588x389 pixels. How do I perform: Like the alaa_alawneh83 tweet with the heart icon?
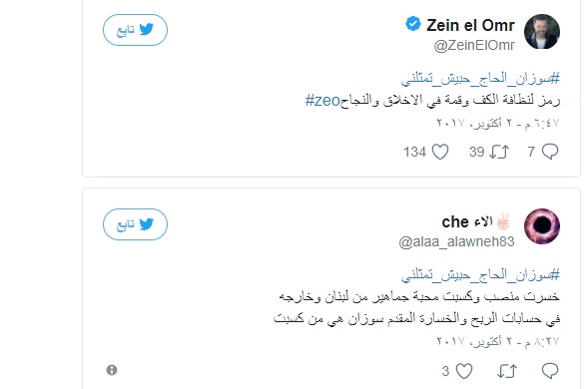tap(464, 371)
